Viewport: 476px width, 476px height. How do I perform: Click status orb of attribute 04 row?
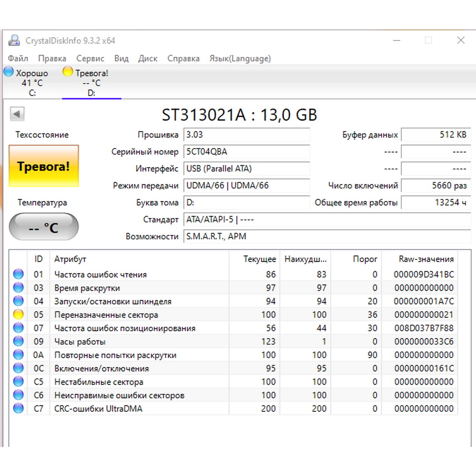coord(18,301)
